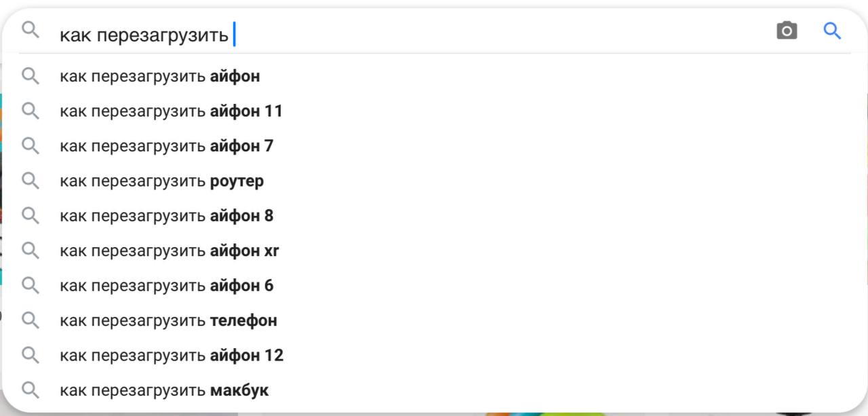The width and height of the screenshot is (868, 416).
Task: Select suggestion 'как перезагрузить роутер'
Action: coord(434,181)
